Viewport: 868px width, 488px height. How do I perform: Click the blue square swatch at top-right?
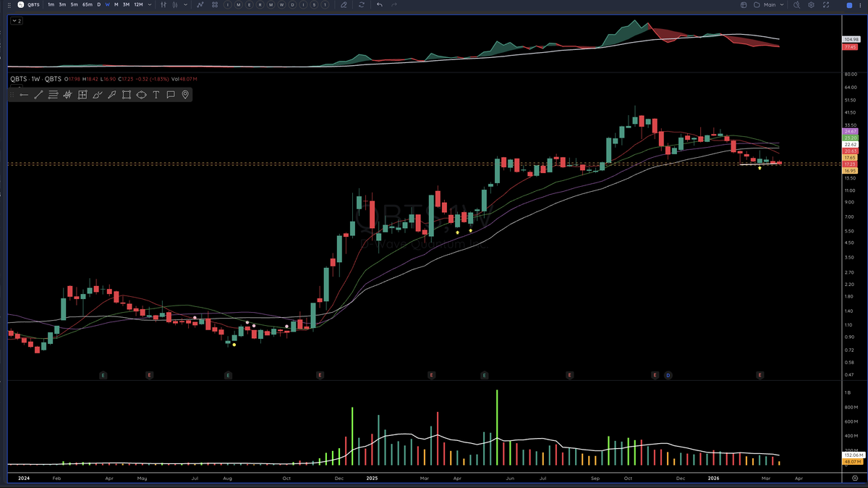849,5
